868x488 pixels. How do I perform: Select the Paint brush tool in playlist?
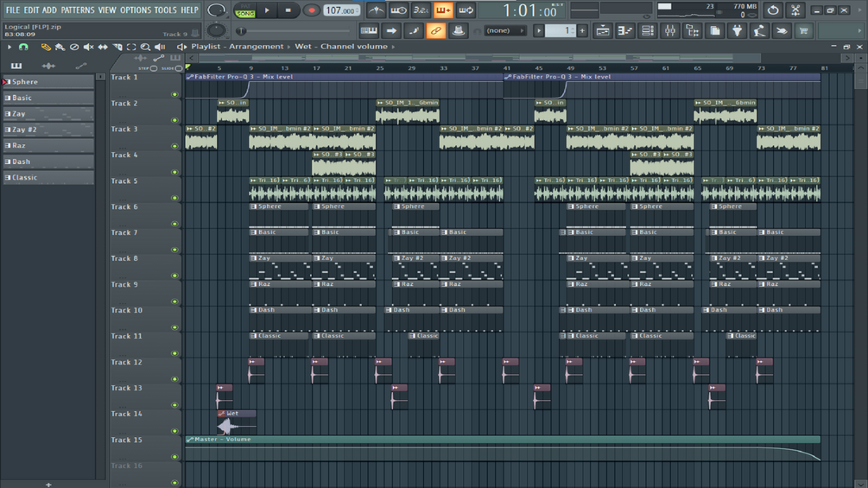(60, 47)
